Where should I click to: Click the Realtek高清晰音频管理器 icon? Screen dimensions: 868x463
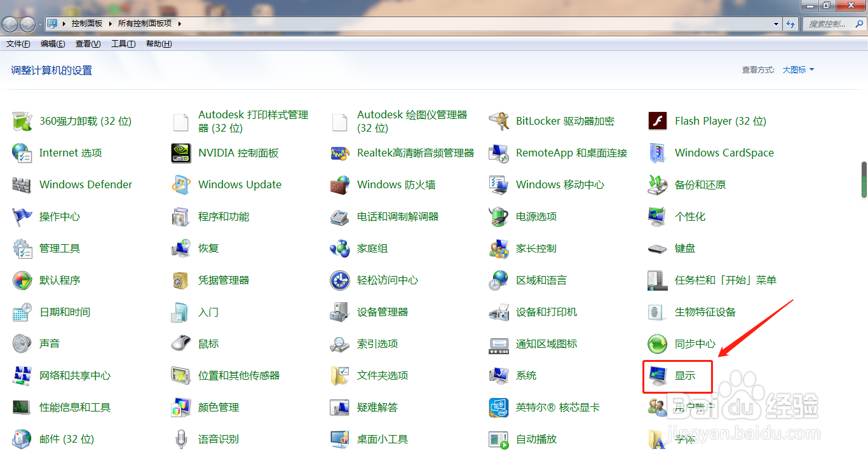[340, 153]
